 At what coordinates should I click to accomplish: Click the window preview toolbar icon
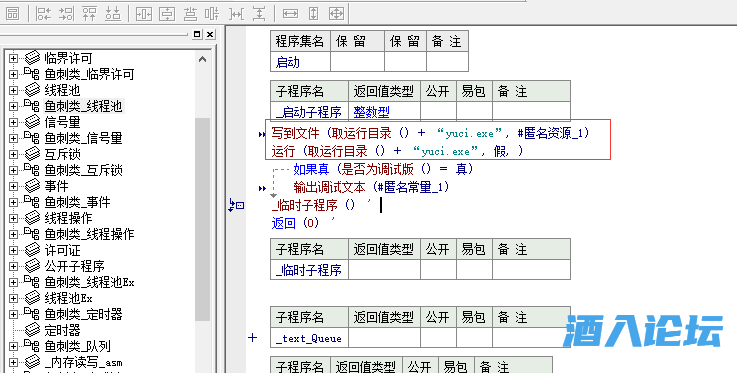(x=12, y=13)
